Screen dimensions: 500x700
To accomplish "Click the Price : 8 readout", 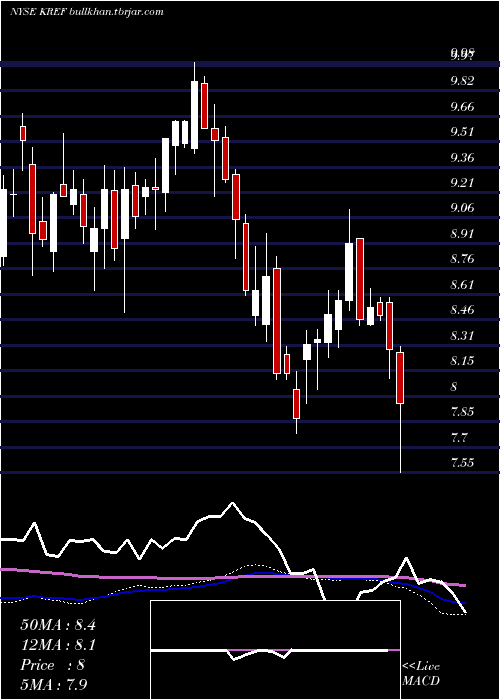I will (53, 665).
